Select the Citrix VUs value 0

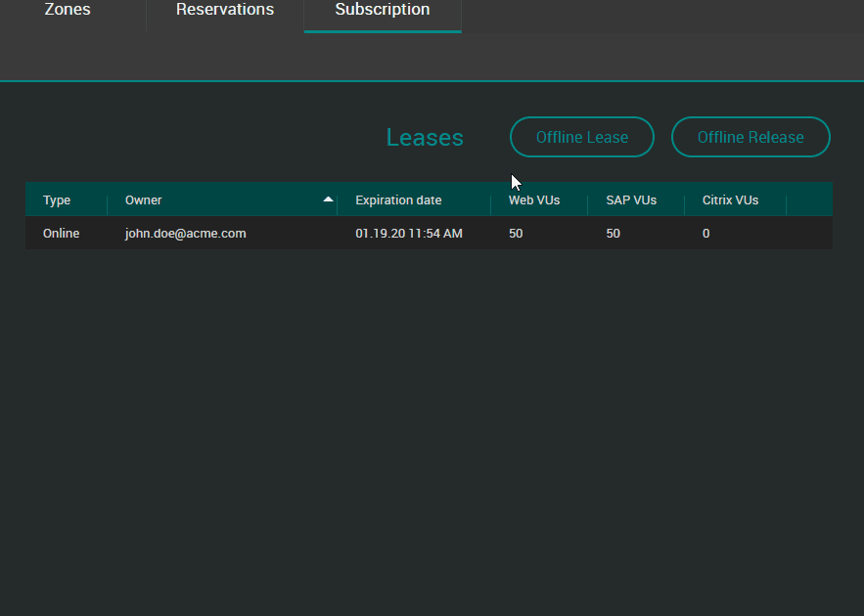(705, 234)
